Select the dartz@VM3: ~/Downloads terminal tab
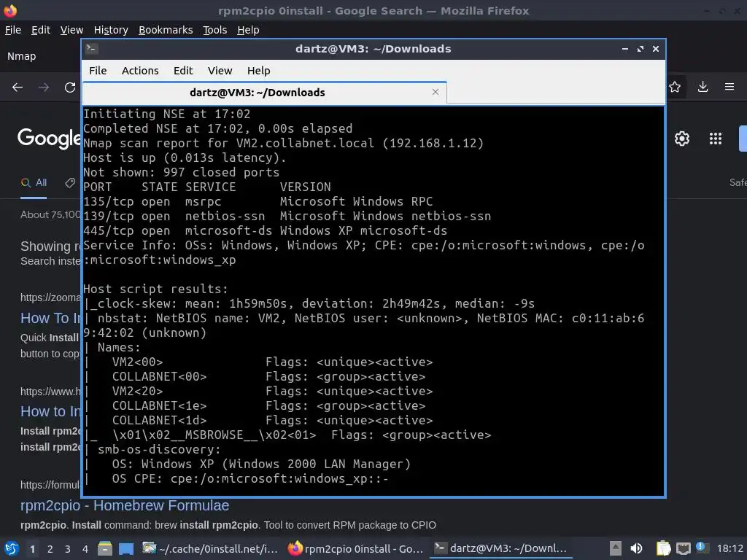The width and height of the screenshot is (747, 560). point(264,93)
